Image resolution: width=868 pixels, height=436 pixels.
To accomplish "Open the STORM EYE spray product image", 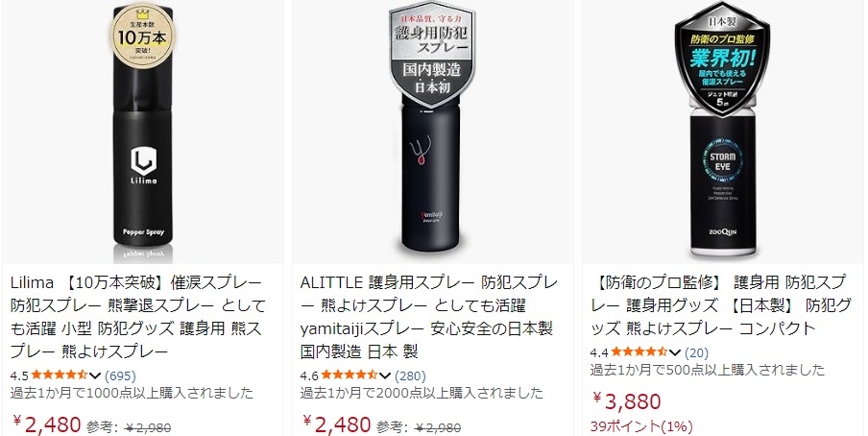I will coord(722,132).
